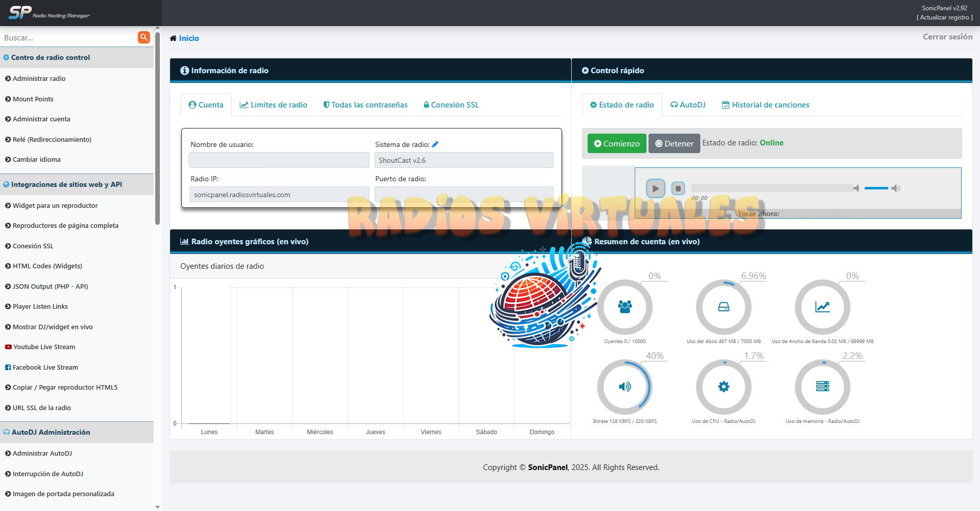Open Youtube Live Stream in sidebar
Viewport: 980px width, 511px height.
tap(44, 347)
